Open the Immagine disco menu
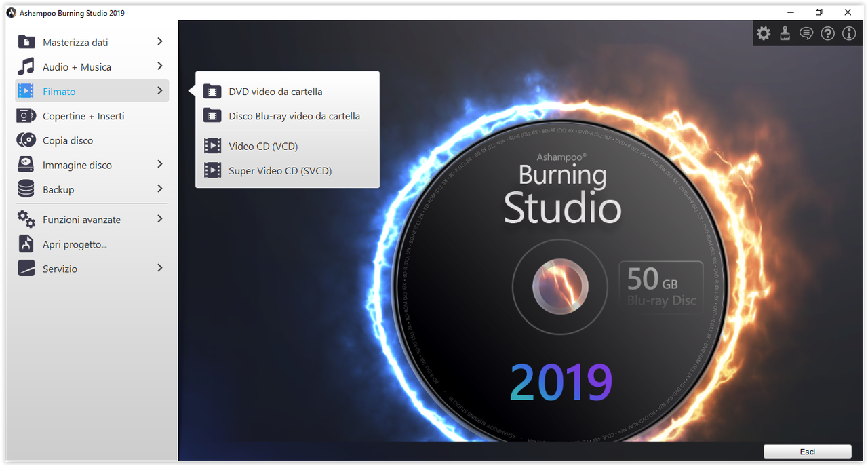868x466 pixels. click(x=92, y=165)
